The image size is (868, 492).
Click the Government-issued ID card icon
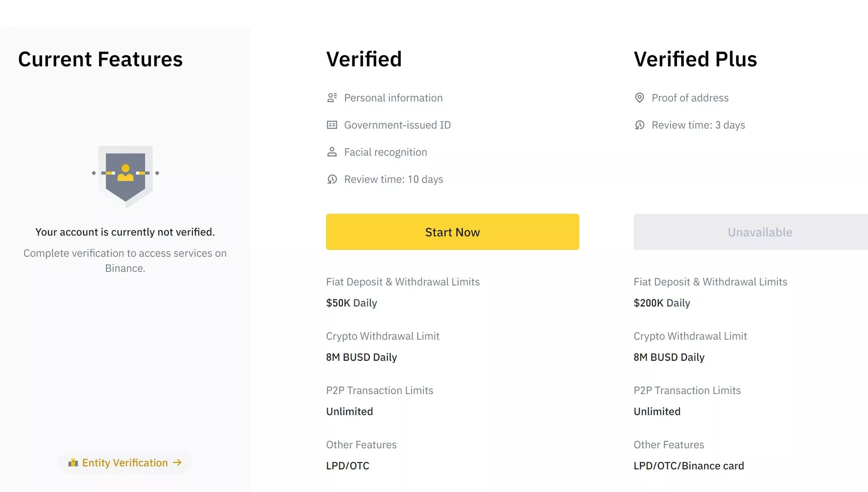tap(332, 125)
